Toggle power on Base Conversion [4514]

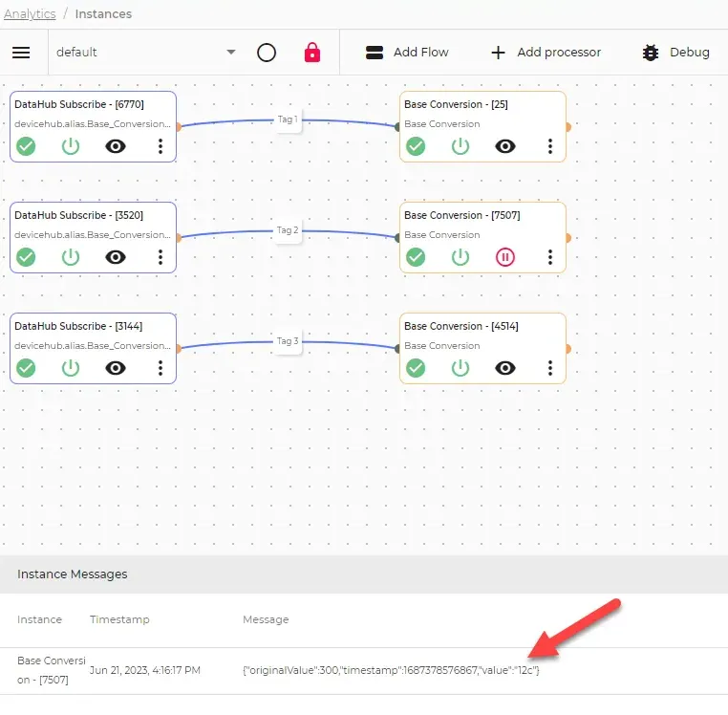point(460,368)
